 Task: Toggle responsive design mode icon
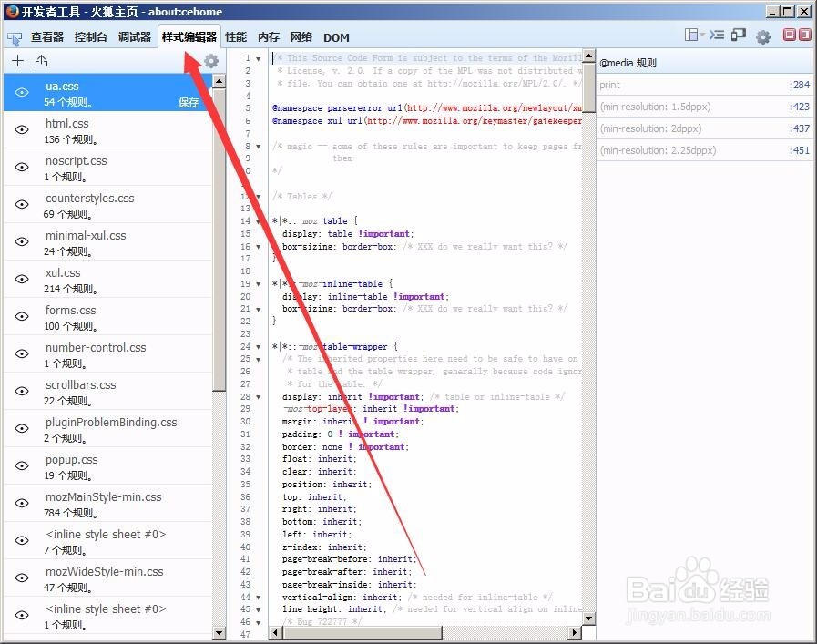pos(738,36)
